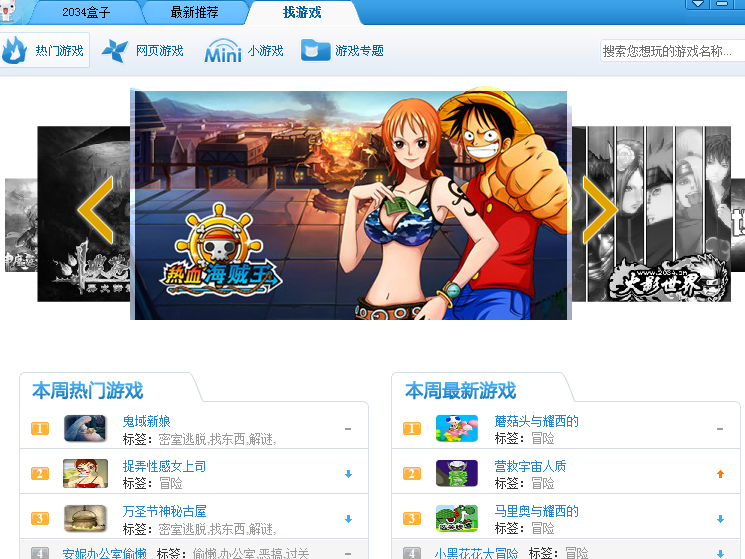
Task: Open the 网页游戏 category
Action: point(160,51)
